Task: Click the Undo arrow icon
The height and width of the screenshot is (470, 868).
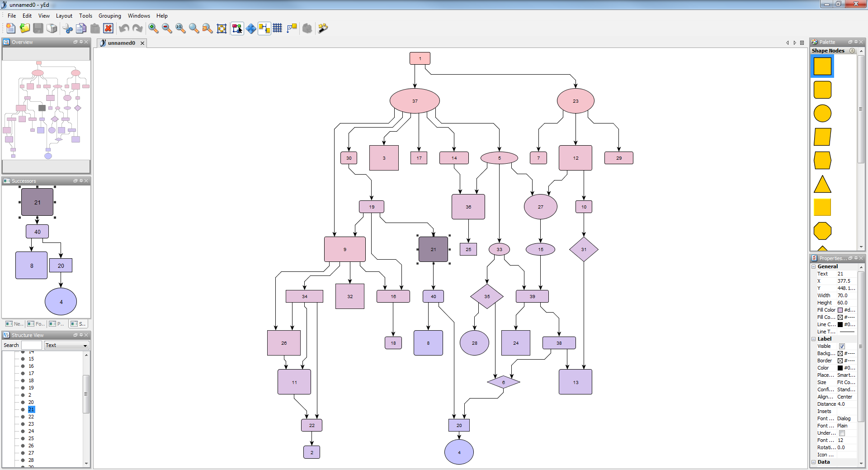Action: 124,28
